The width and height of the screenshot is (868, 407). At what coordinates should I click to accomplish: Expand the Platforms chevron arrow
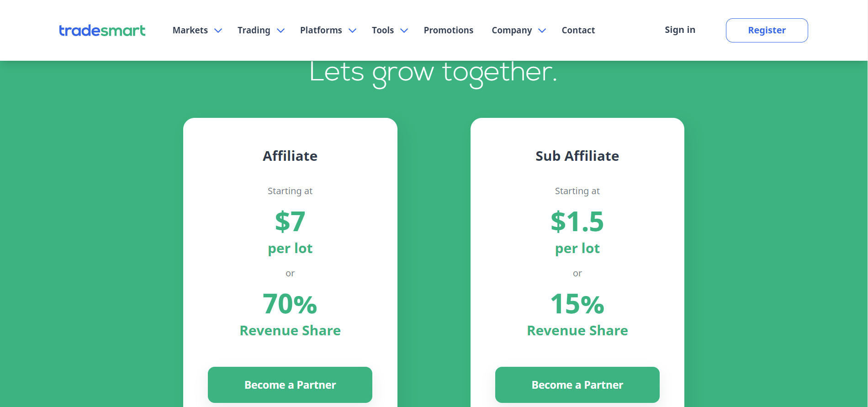[353, 31]
